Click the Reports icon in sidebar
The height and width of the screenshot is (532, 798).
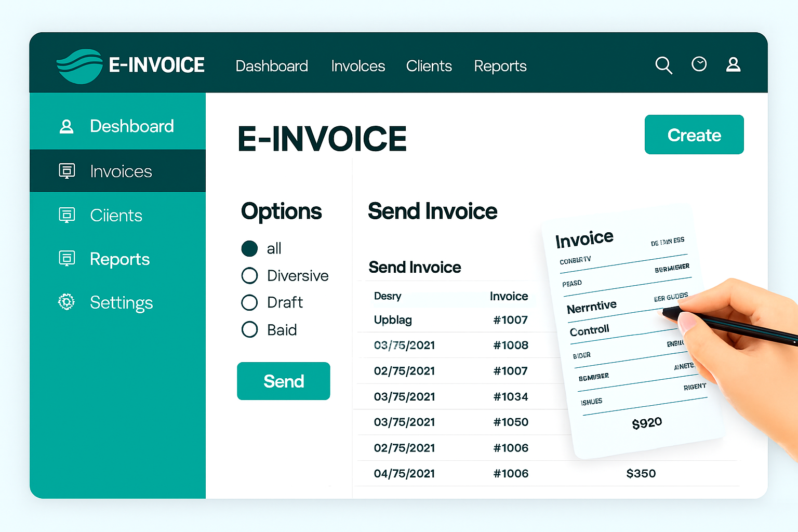(67, 258)
